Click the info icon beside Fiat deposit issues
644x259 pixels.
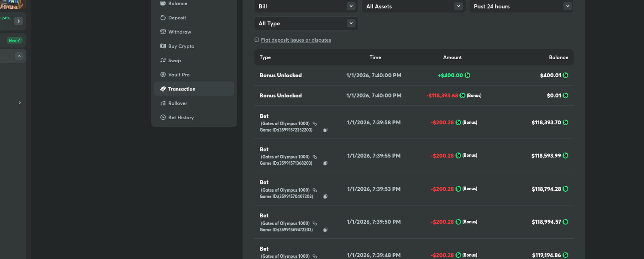(x=257, y=40)
